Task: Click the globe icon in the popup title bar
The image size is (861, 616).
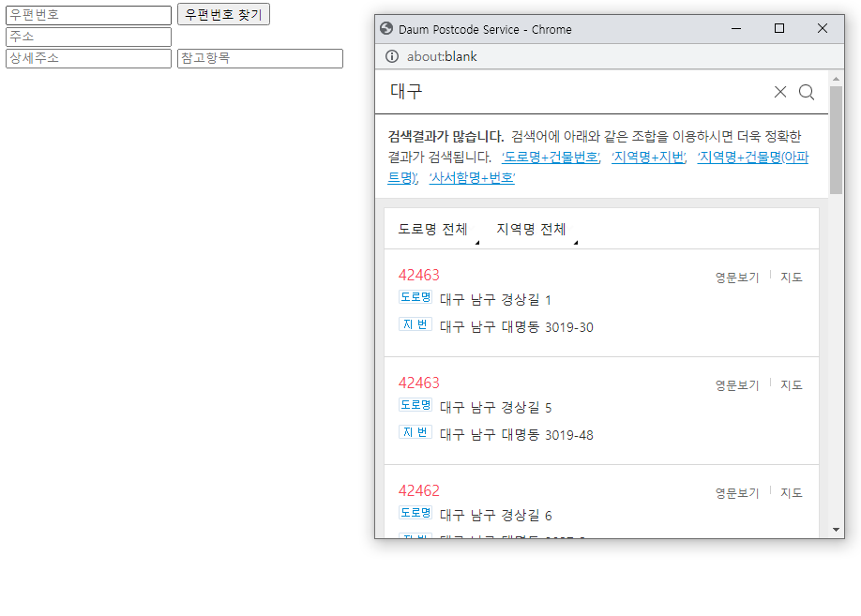Action: [386, 28]
